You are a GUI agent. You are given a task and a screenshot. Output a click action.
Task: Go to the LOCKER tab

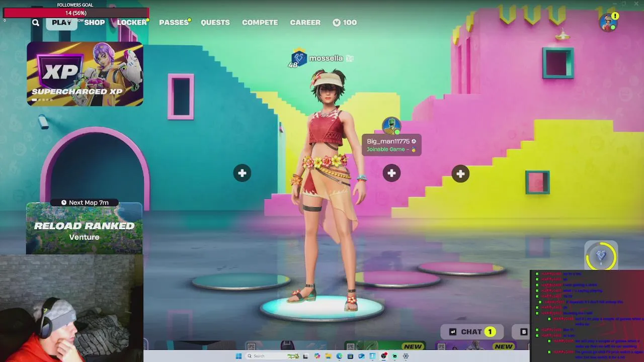coord(132,23)
